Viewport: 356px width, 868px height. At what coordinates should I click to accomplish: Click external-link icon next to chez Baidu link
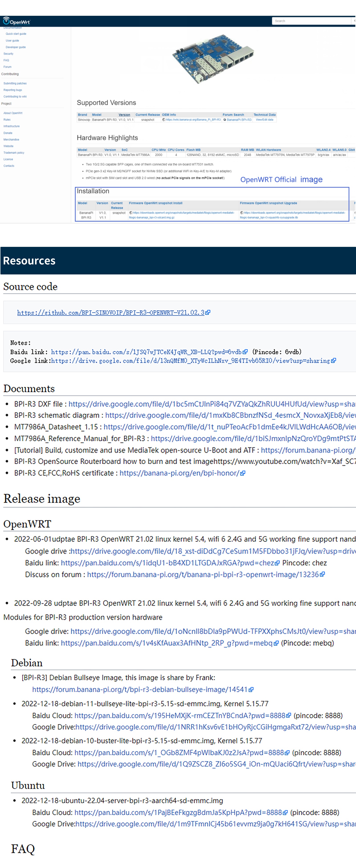pyautogui.click(x=277, y=563)
